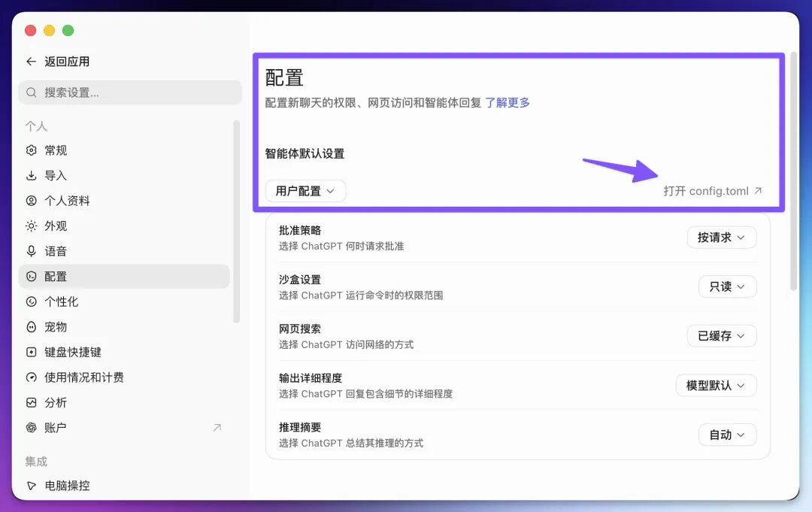Click the 选择 ChatGPT 总结其推理的方式 description
Viewport: 812px width, 512px height.
(x=351, y=443)
